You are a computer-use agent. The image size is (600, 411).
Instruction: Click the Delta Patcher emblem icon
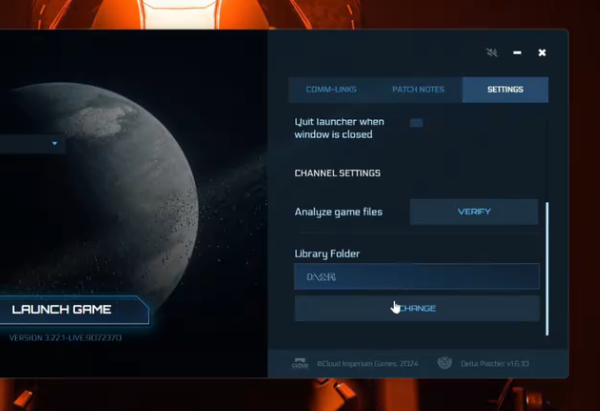coord(445,363)
